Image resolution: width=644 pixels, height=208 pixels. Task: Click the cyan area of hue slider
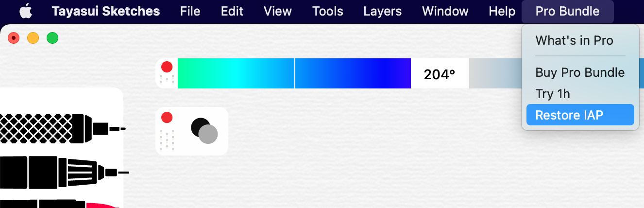pyautogui.click(x=233, y=73)
